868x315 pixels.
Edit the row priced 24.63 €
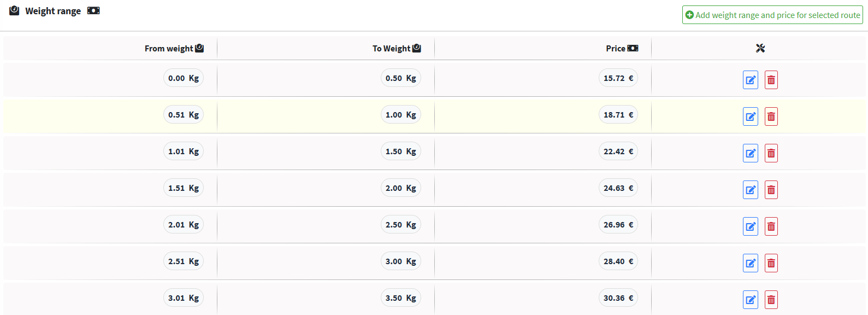(x=751, y=190)
